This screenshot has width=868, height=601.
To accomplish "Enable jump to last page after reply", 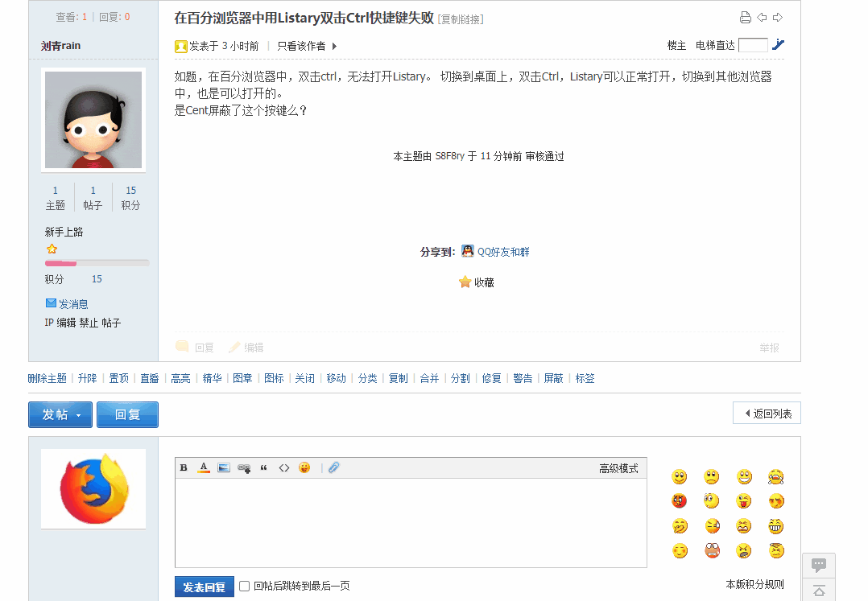I will [244, 586].
